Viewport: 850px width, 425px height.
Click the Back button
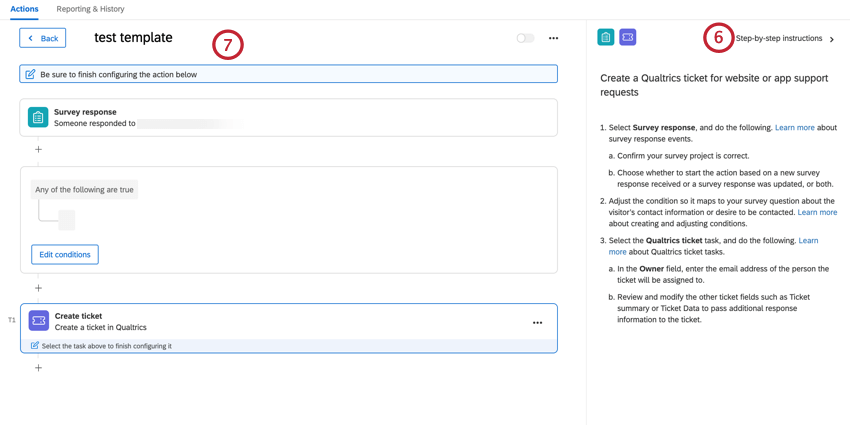[x=43, y=38]
